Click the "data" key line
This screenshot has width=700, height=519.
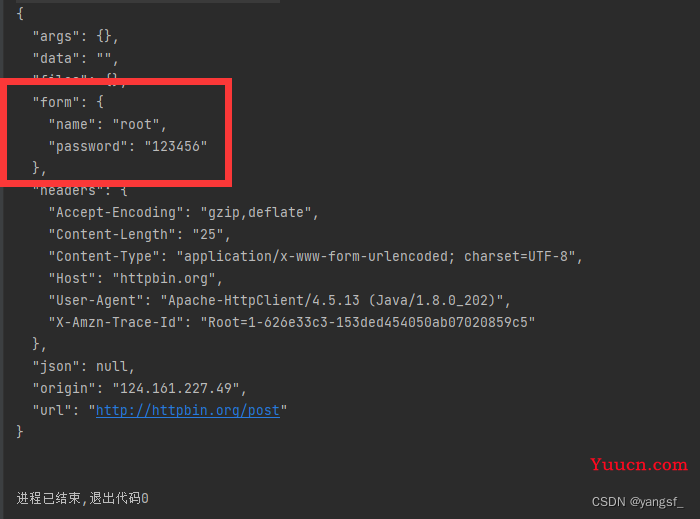pyautogui.click(x=75, y=58)
